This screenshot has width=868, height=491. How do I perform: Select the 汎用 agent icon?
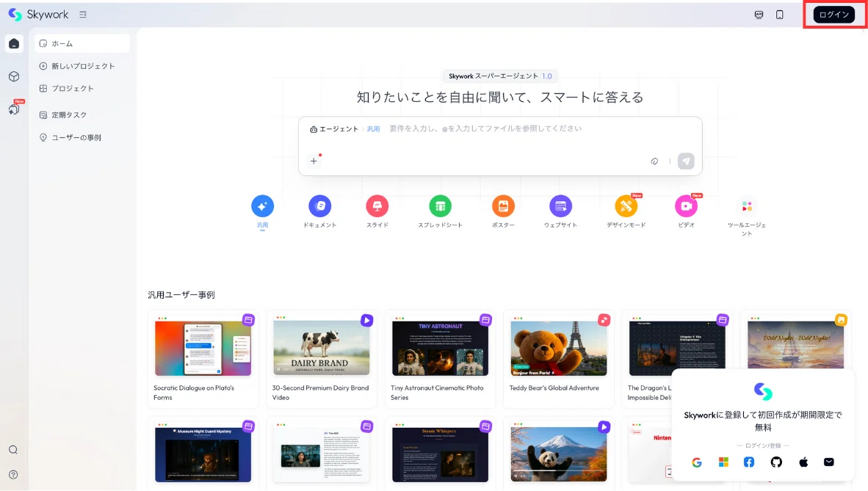coord(262,206)
